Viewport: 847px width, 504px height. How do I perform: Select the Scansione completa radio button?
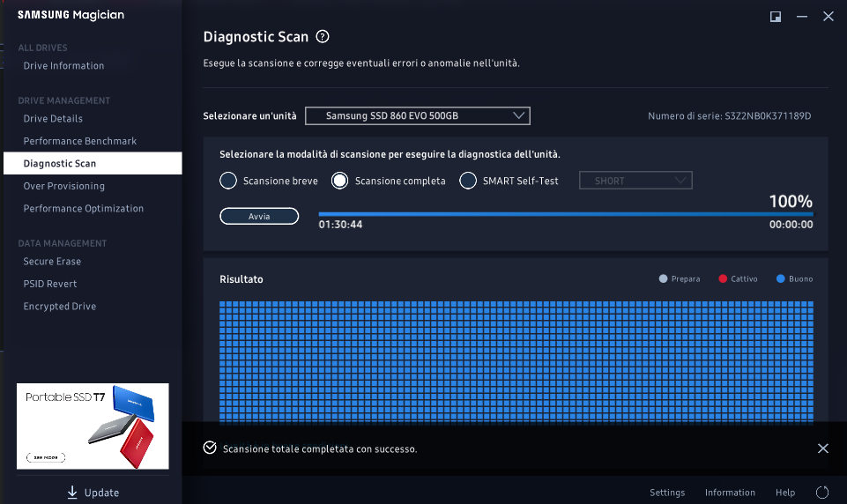coord(340,181)
